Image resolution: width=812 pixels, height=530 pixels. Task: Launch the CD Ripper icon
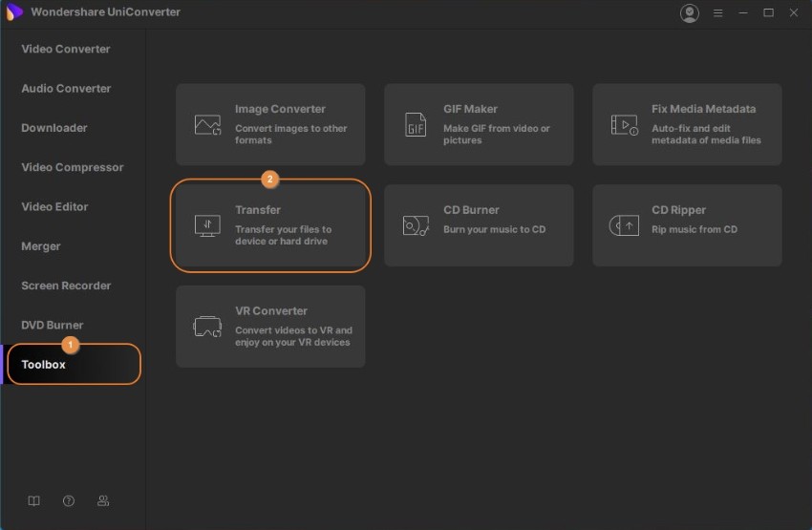tap(624, 226)
